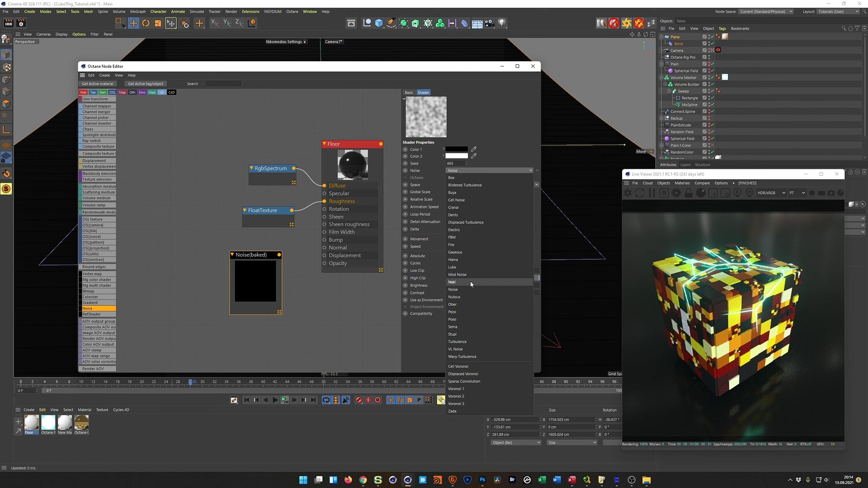Click the clay mode sphere icon
Image resolution: width=868 pixels, height=488 pixels.
coord(701,193)
